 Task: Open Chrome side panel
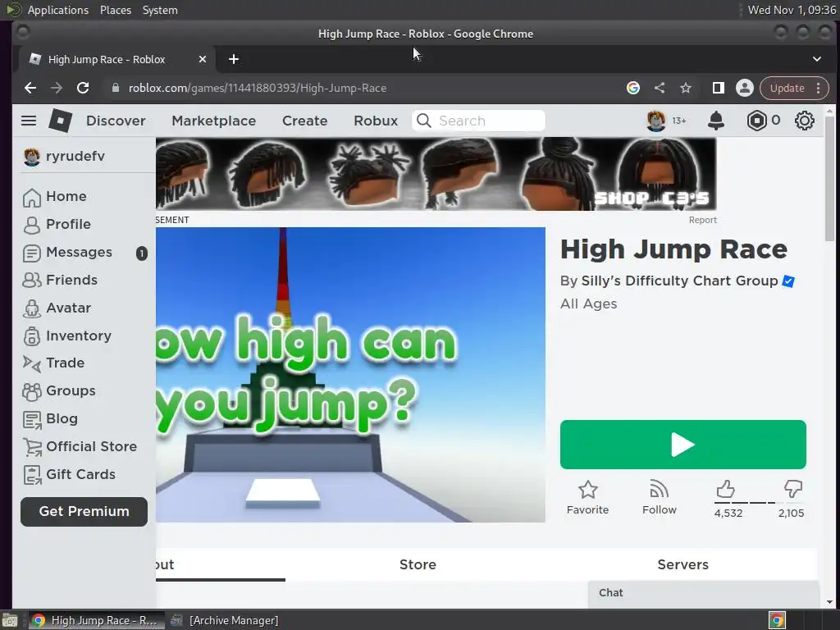point(718,88)
